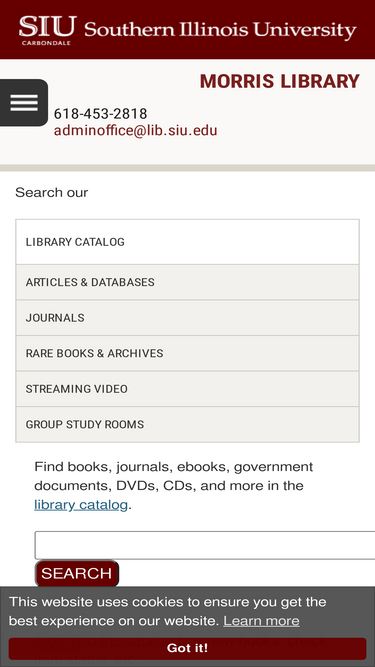
Task: Open Rare Books & Archives tab
Action: point(188,353)
